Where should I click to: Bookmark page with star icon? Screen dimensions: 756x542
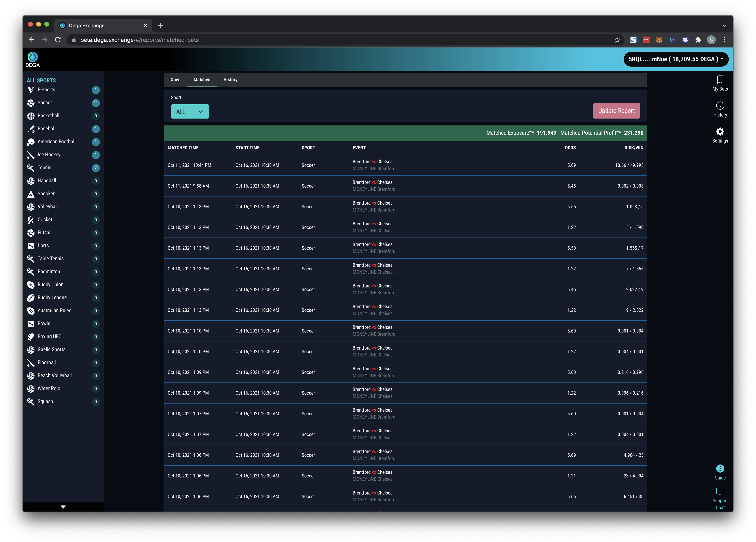[617, 40]
